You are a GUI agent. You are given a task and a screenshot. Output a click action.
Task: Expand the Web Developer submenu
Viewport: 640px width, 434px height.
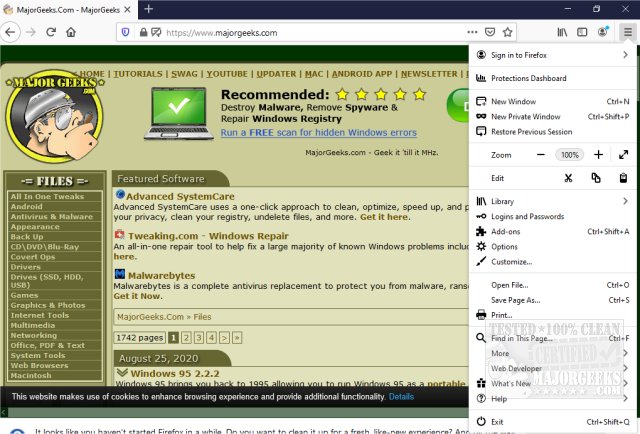552,368
